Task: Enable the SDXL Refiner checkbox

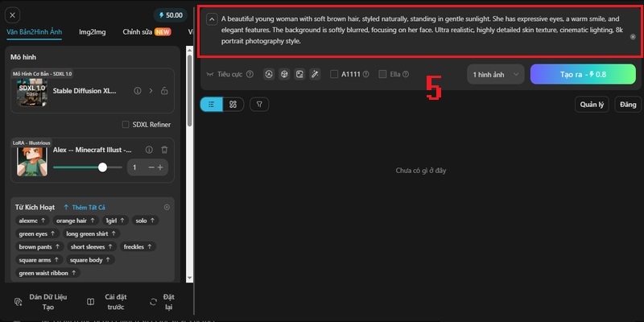Action: click(x=126, y=125)
